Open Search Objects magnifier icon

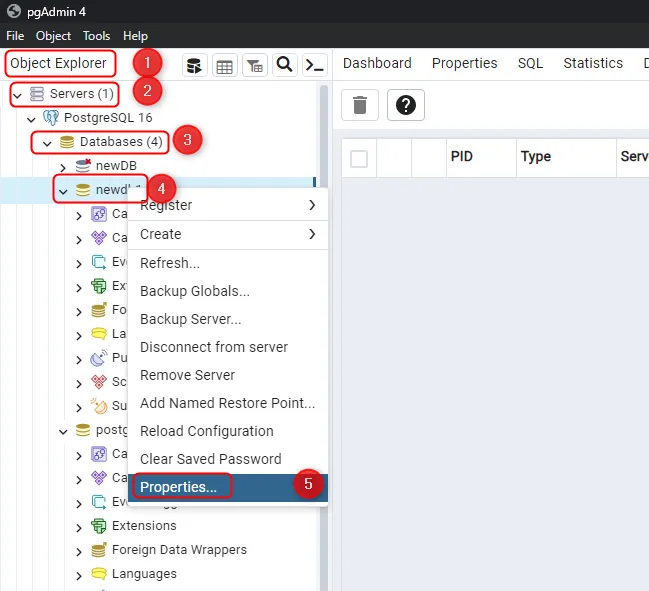284,66
